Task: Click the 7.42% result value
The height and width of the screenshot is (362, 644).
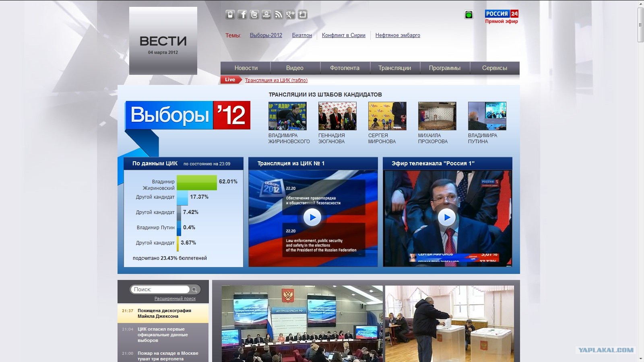Action: [x=191, y=212]
